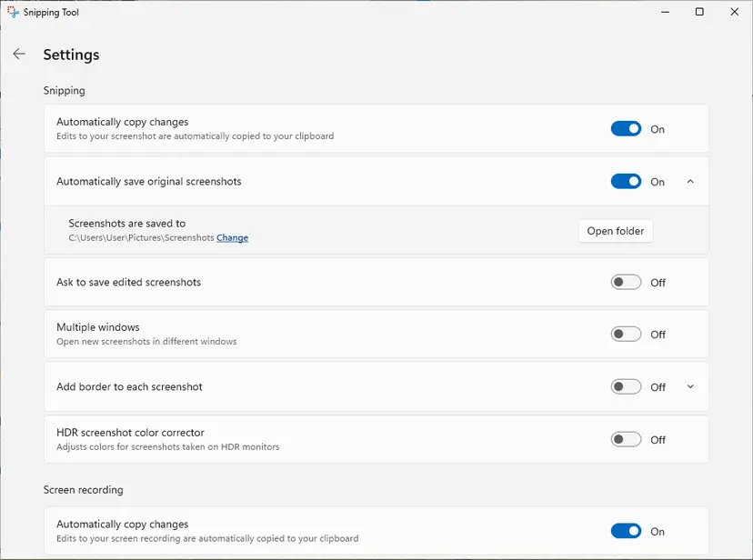
Task: Click 'Multiple windows' setting label
Action: point(98,326)
